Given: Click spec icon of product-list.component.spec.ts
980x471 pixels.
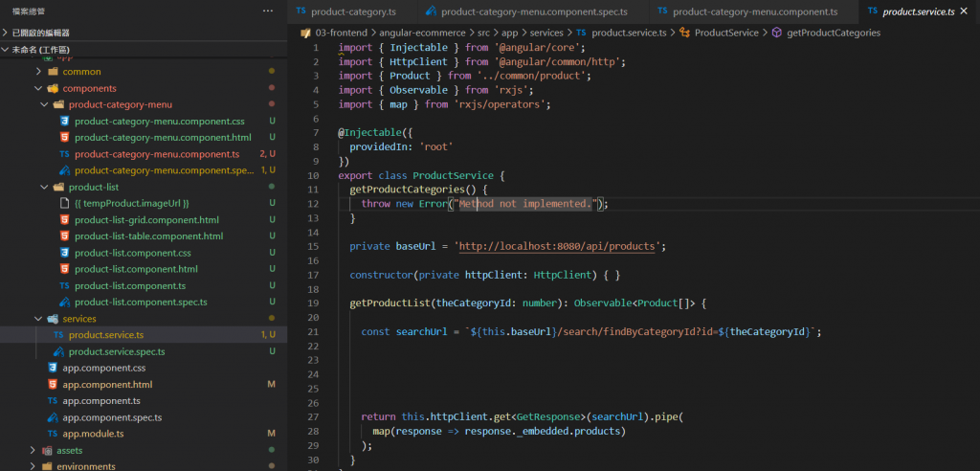Looking at the screenshot, I should [64, 303].
